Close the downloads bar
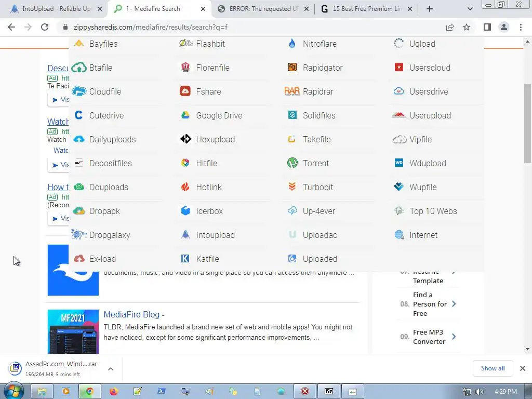Screen dimensions: 532x399 523,368
